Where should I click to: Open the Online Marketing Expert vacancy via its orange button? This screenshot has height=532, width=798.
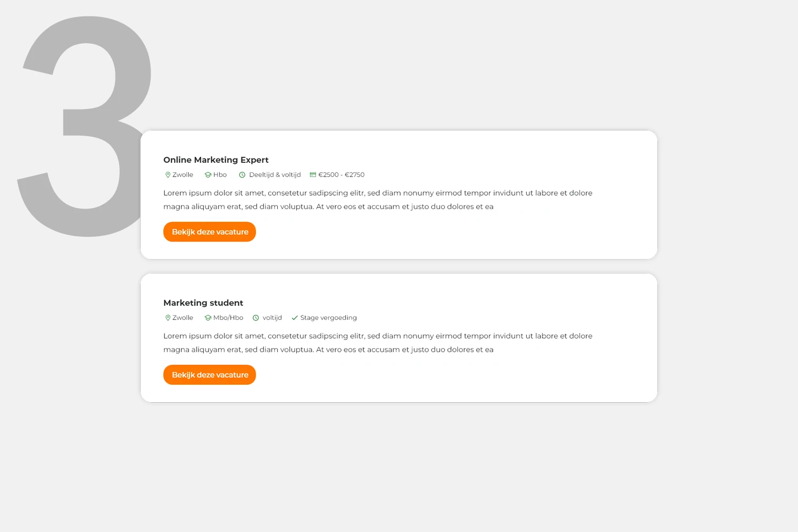[x=210, y=232]
